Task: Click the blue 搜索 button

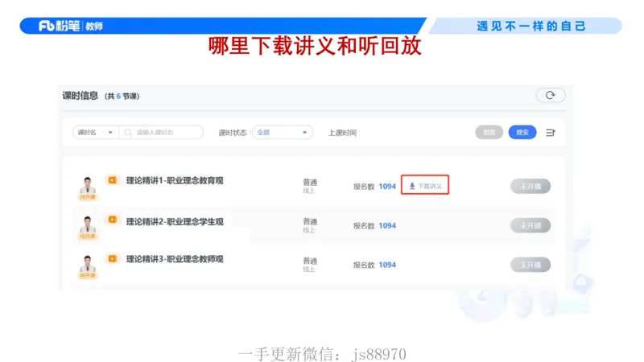Action: 522,132
